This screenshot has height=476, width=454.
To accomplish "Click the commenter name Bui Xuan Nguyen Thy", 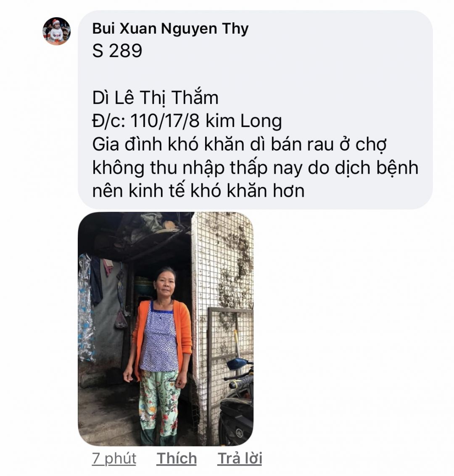I will pyautogui.click(x=170, y=29).
